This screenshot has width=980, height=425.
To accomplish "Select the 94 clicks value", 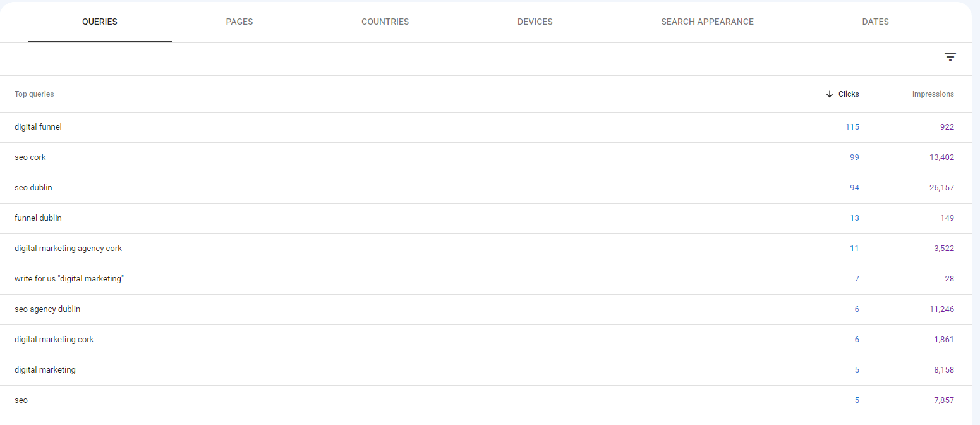I will 854,188.
